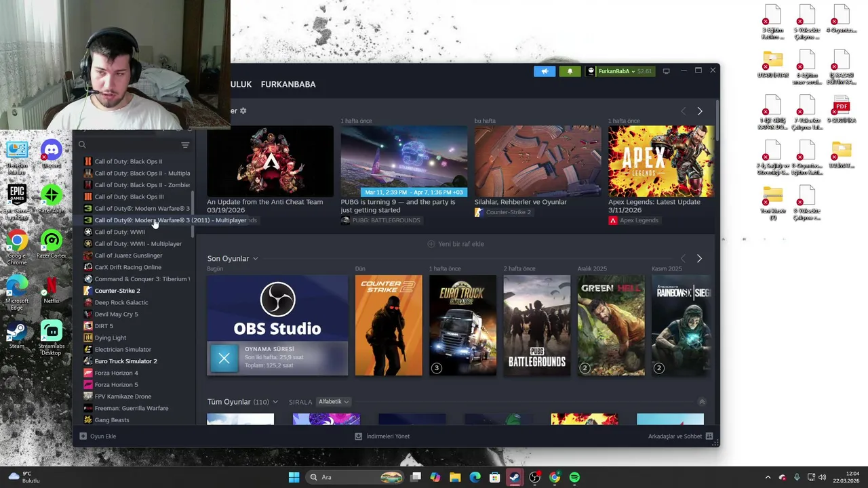Open Spotify from the taskbar
Viewport: 868px width, 488px height.
tap(574, 477)
